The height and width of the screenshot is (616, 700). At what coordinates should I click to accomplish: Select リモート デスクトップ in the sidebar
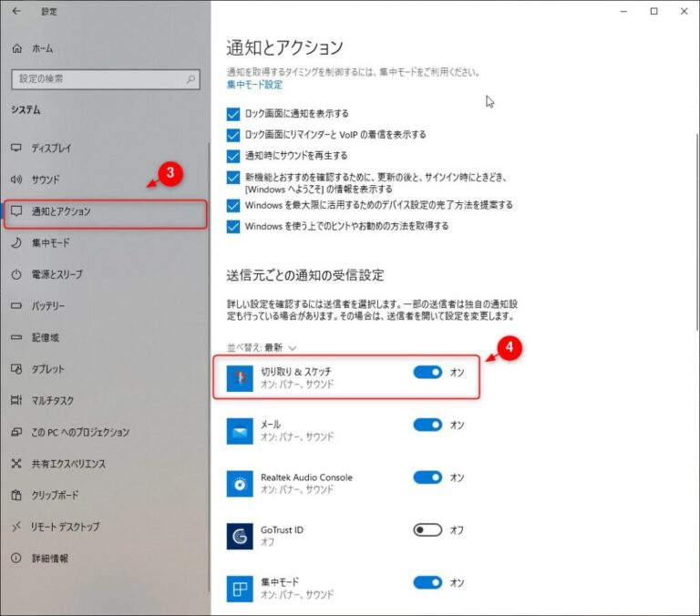tap(66, 527)
